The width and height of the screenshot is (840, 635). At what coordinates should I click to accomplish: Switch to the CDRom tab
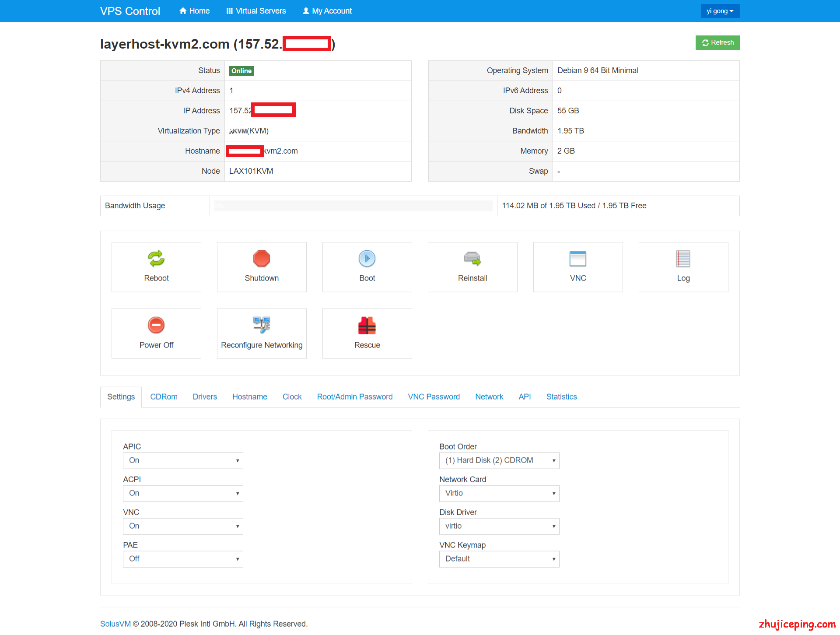tap(164, 397)
